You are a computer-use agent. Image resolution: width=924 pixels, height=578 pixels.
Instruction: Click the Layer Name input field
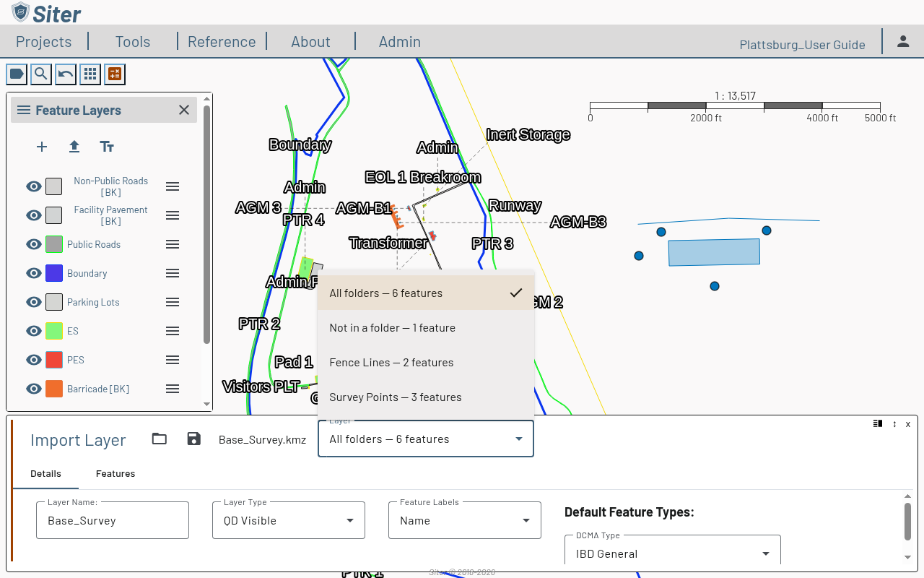point(113,520)
